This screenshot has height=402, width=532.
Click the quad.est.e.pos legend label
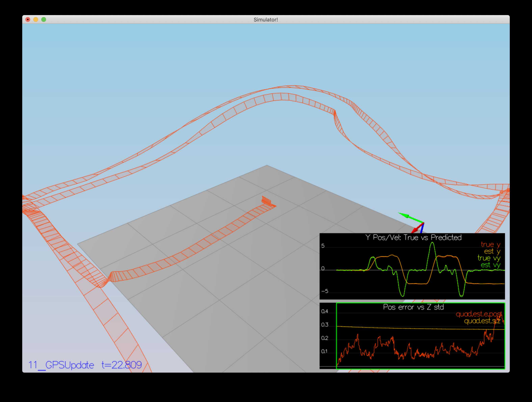[478, 314]
